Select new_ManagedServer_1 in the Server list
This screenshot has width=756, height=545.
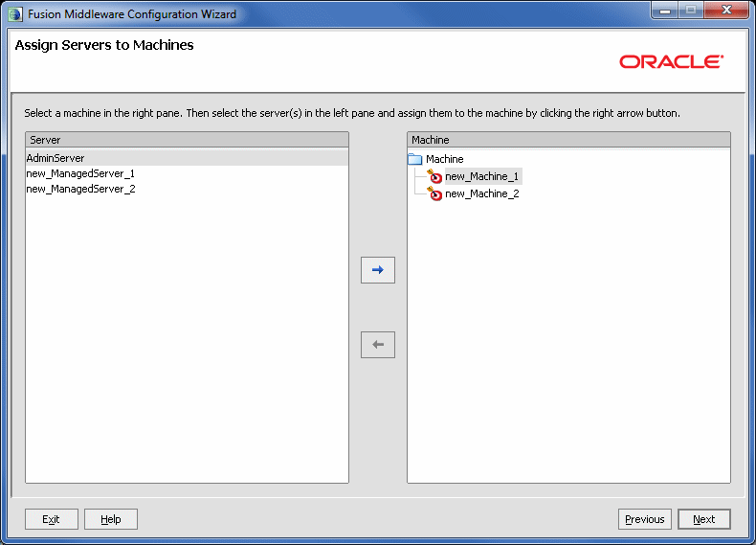187,173
